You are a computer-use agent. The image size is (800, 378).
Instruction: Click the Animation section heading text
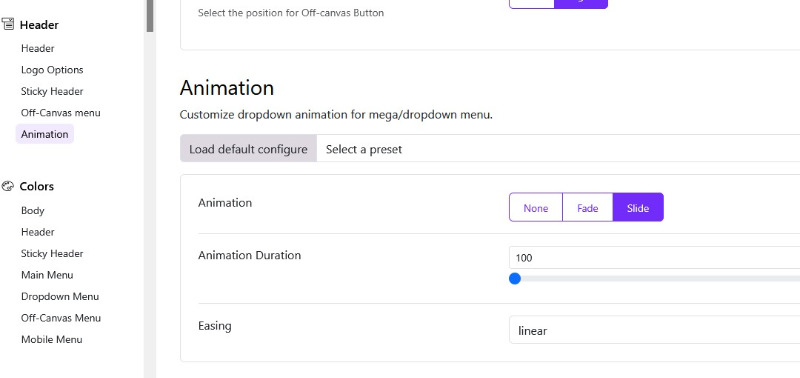click(227, 88)
